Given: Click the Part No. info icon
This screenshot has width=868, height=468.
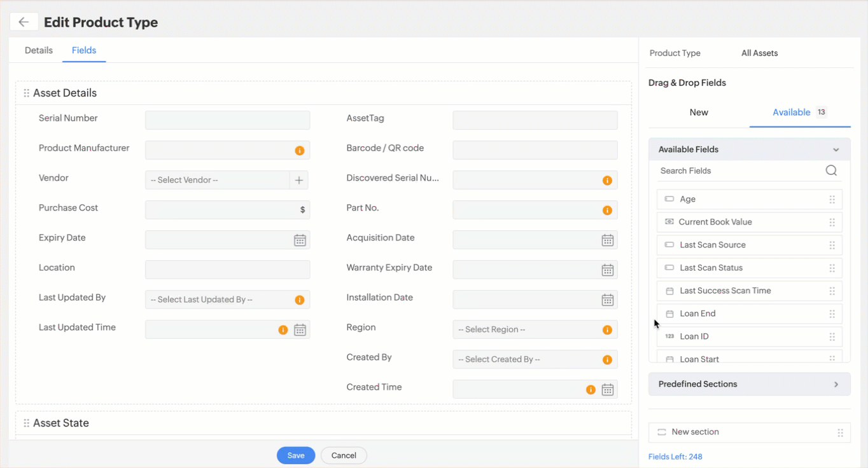Looking at the screenshot, I should (x=607, y=210).
